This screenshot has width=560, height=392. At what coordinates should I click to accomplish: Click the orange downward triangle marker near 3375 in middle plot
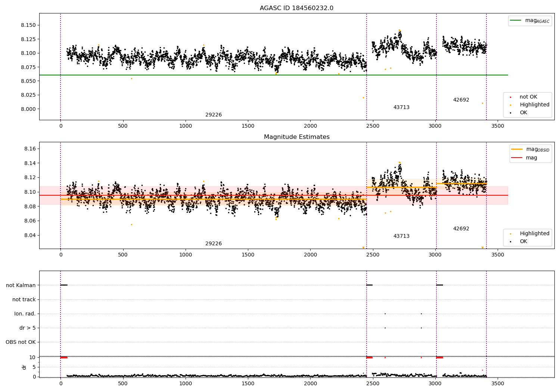click(x=482, y=248)
